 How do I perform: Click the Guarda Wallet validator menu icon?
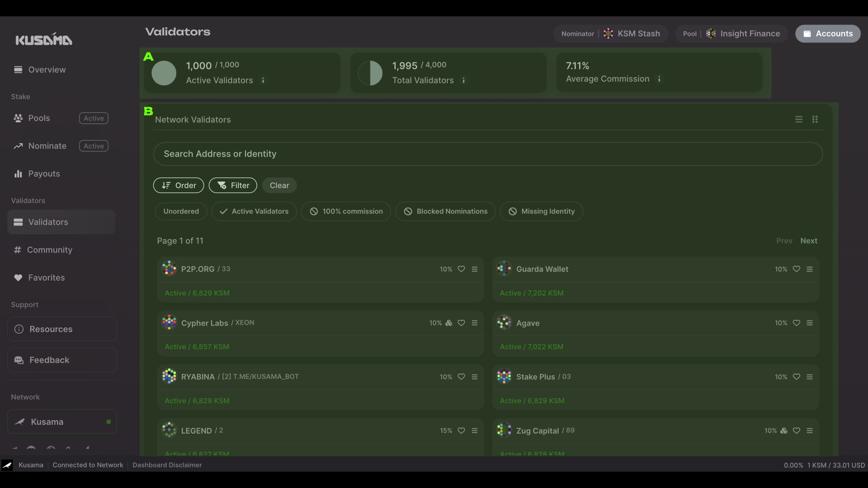click(810, 268)
